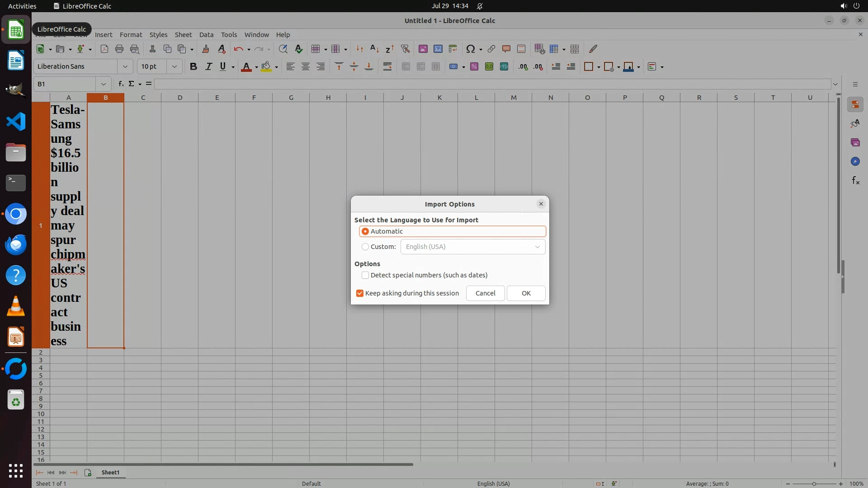Open the Data menu
The width and height of the screenshot is (868, 488).
point(206,35)
